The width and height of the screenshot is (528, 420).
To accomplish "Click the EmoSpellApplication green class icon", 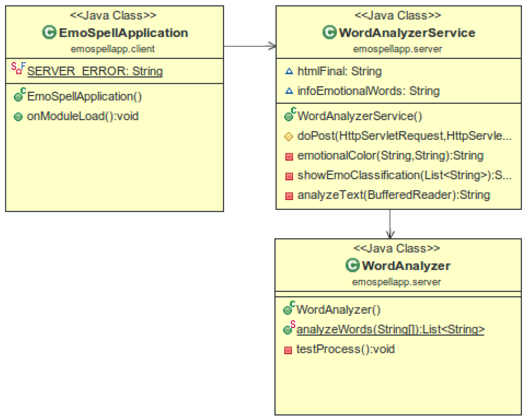I will pos(49,32).
